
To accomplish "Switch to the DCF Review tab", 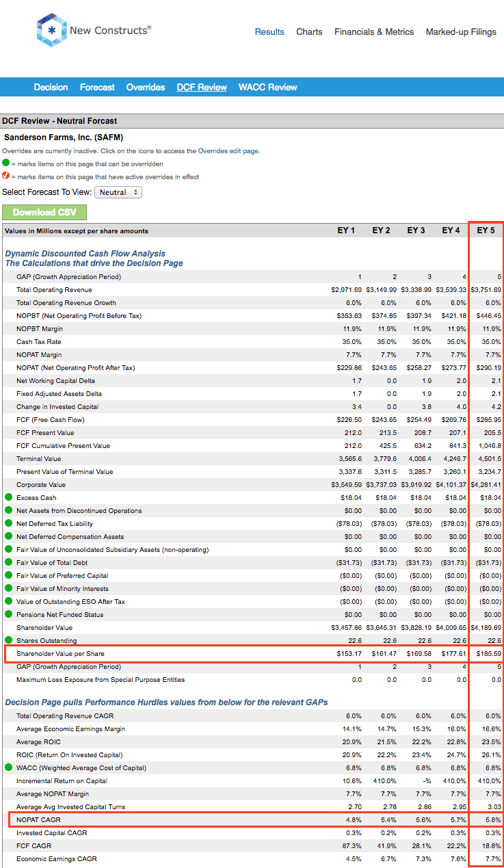I will (202, 87).
